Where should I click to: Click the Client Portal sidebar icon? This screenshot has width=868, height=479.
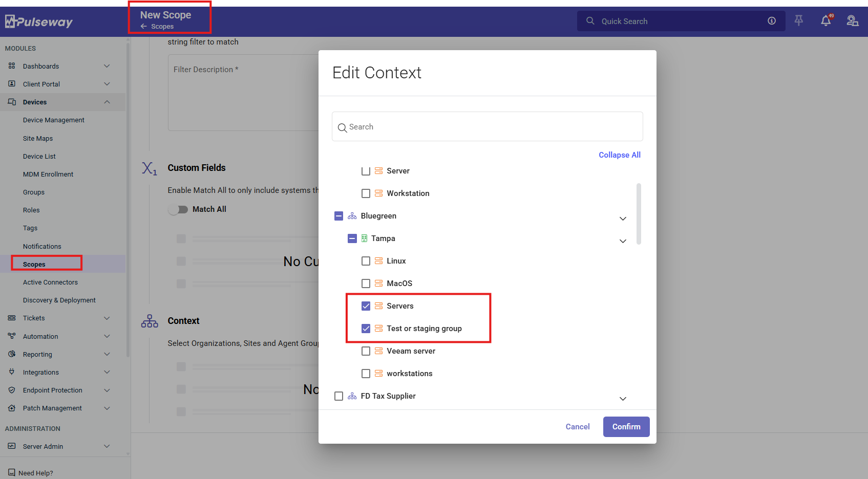click(x=12, y=84)
